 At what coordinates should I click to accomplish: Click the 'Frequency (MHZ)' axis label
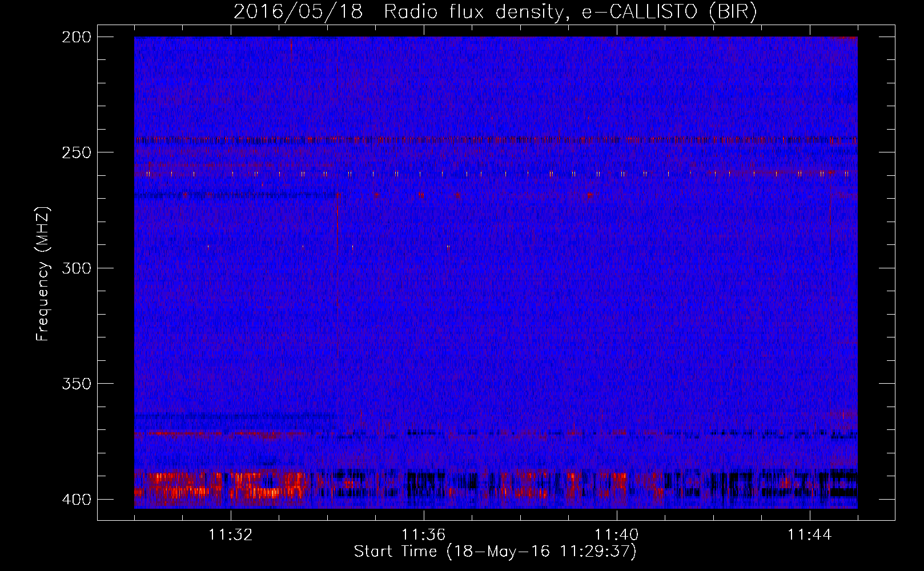[43, 274]
